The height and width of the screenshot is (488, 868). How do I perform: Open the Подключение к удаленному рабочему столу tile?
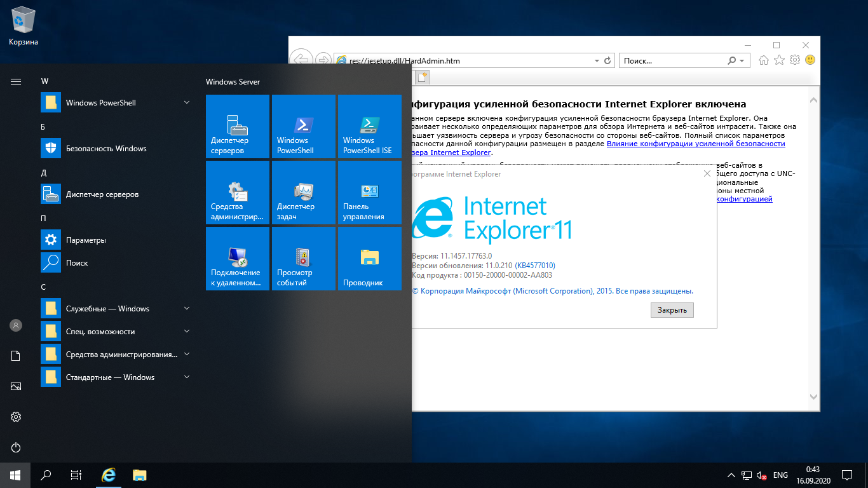(238, 259)
